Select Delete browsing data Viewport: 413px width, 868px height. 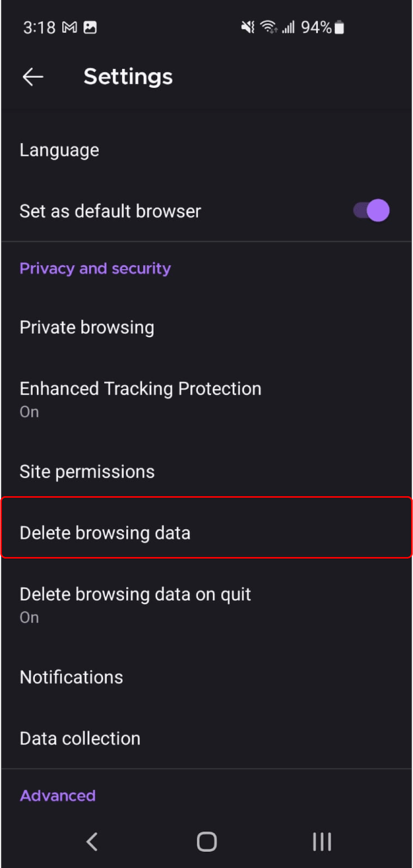[x=105, y=533]
